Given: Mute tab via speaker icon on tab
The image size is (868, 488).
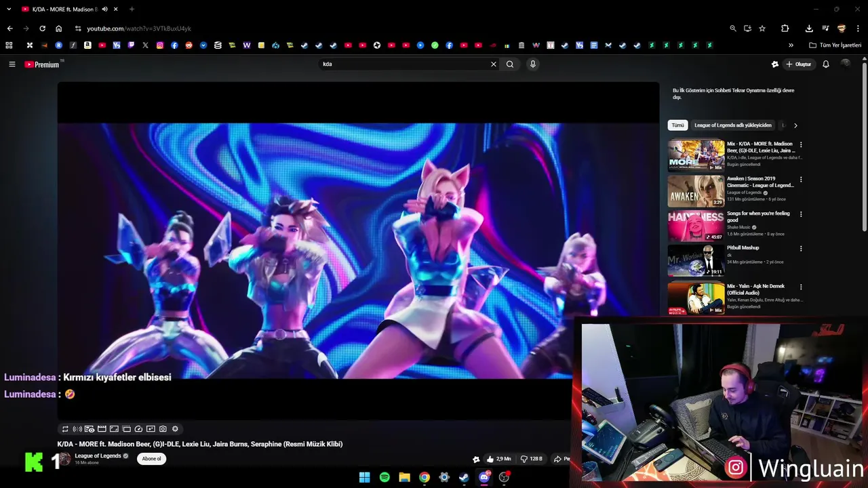Looking at the screenshot, I should pyautogui.click(x=104, y=9).
